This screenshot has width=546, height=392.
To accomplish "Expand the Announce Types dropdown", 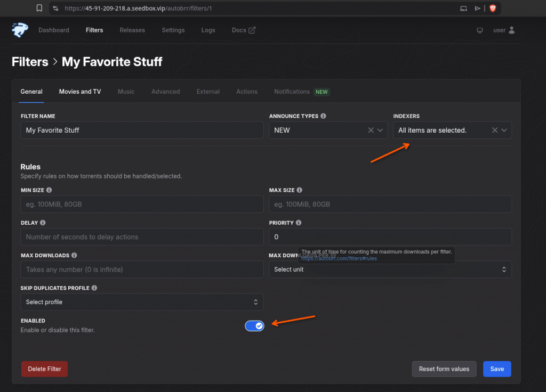I will click(380, 130).
